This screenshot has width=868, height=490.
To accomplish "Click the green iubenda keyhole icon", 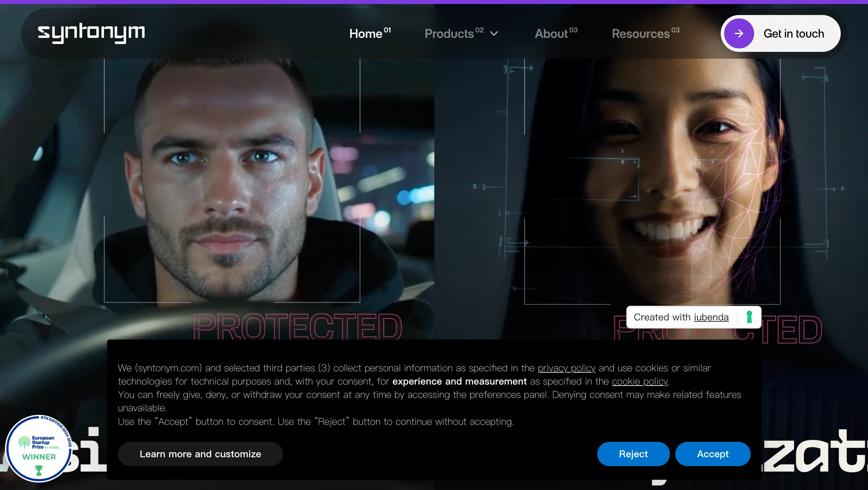I will tap(749, 317).
